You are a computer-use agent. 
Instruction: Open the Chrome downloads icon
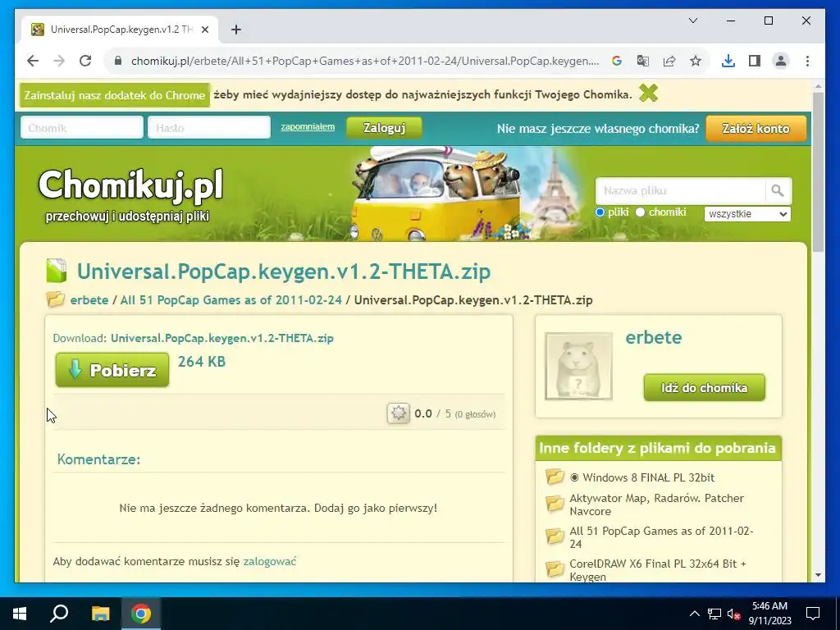(x=728, y=61)
